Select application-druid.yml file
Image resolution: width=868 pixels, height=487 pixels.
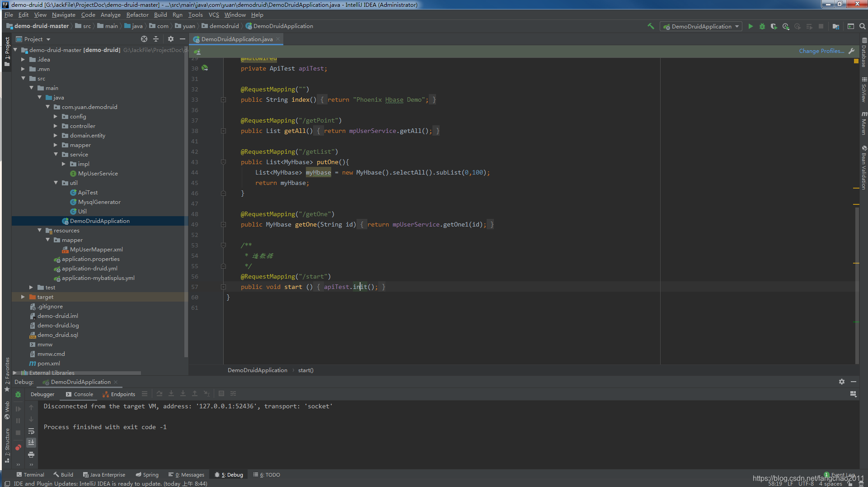85,268
